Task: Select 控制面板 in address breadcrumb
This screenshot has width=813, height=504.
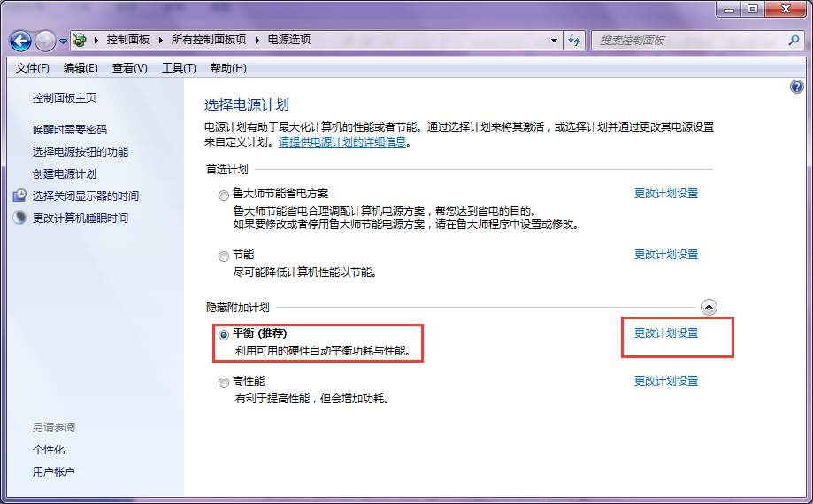Action: [x=128, y=40]
